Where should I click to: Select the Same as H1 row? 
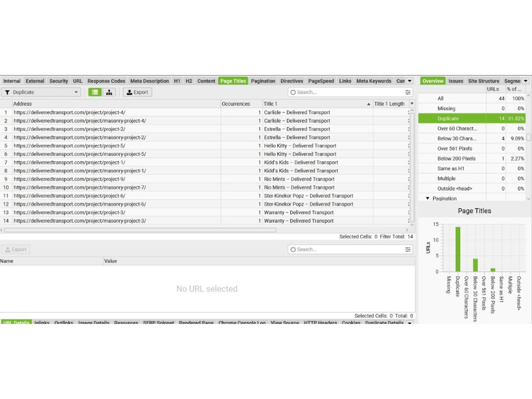tap(472, 169)
